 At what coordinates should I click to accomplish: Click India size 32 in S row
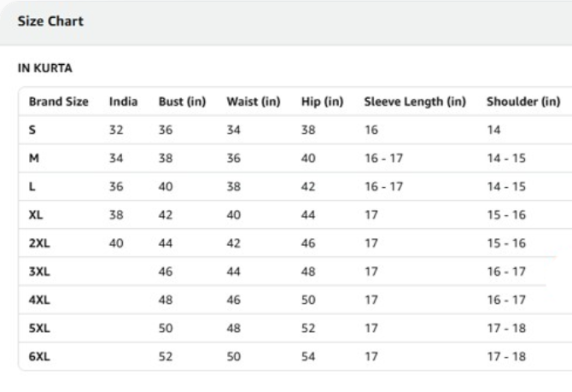pyautogui.click(x=116, y=130)
